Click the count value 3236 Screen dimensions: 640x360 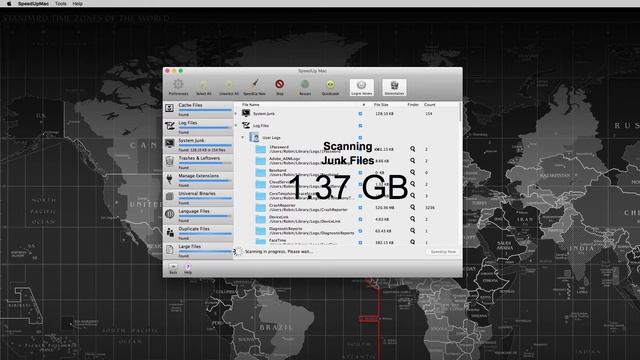point(430,208)
